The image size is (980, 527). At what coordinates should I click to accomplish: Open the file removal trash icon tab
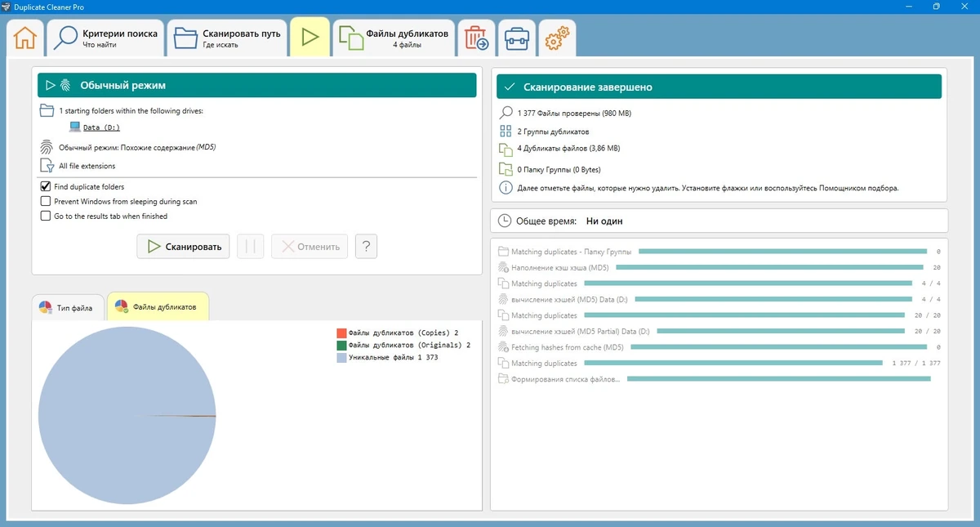(475, 38)
